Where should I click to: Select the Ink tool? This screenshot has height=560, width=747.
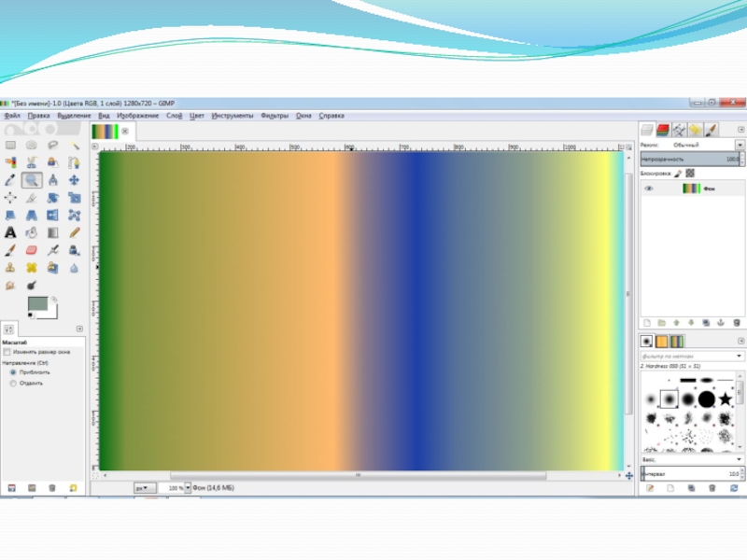[74, 250]
